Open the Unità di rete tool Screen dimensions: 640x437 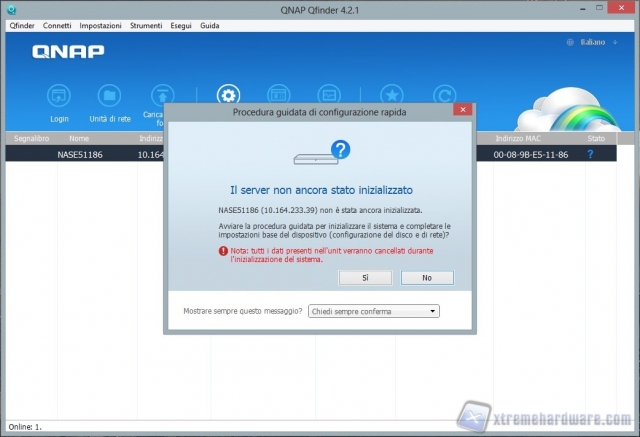(x=110, y=96)
